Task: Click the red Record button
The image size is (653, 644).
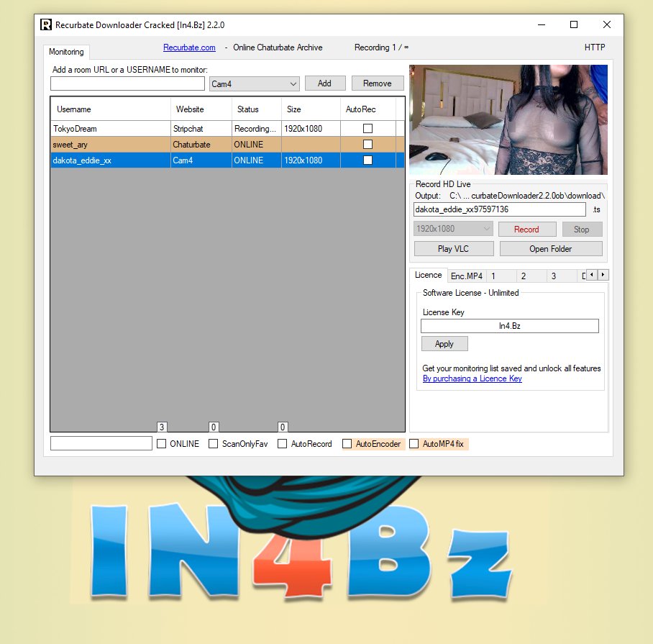Action: coord(527,229)
